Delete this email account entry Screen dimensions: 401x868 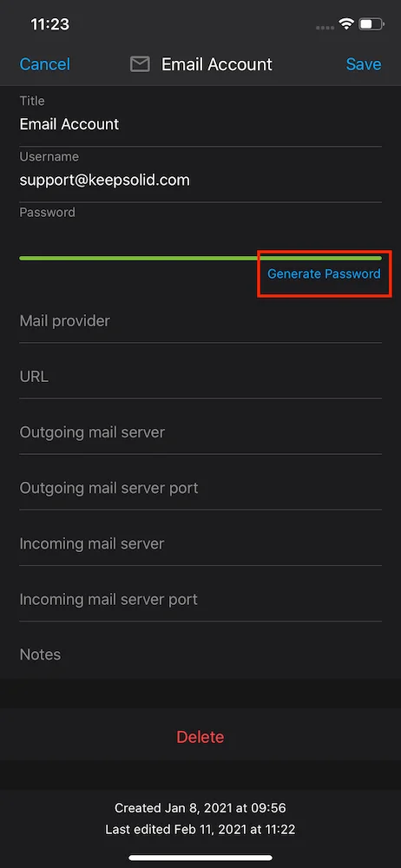point(200,737)
